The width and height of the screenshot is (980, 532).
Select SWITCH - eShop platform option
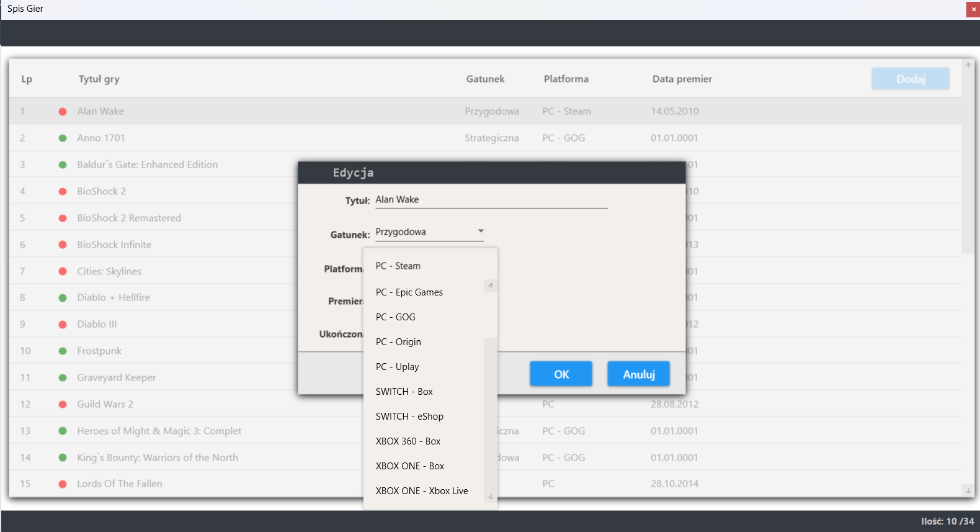(409, 417)
